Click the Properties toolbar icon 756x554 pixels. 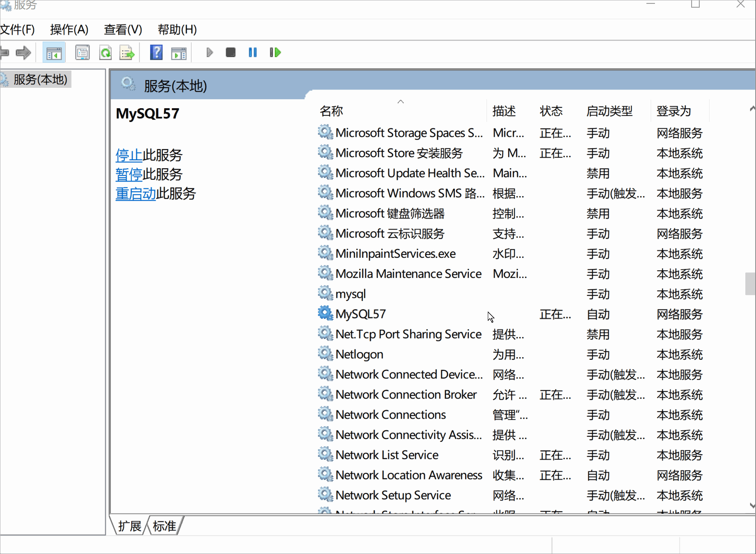[x=82, y=53]
